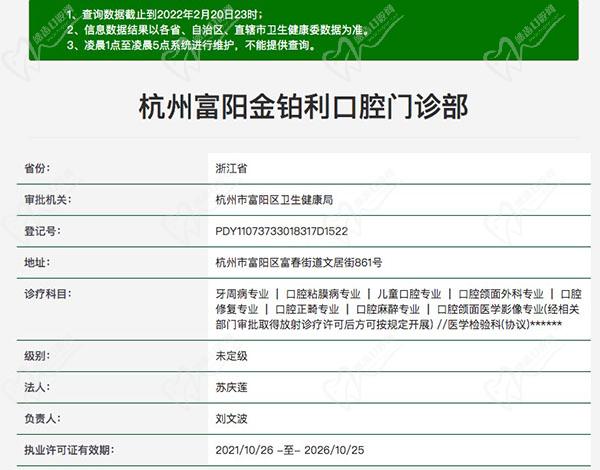Select validity period 2021/10/26 -至- 2026/10/25
Viewport: 600px width, 470px height.
click(290, 450)
